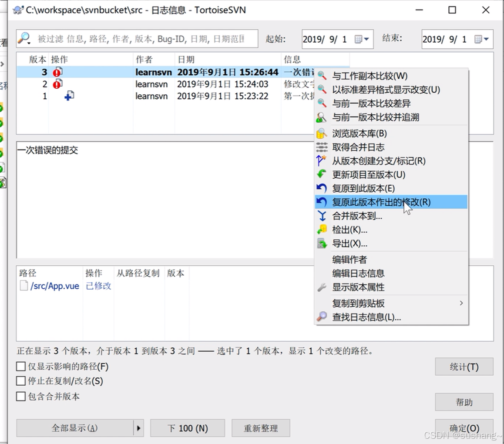Click the icon beside 与前一版本比较差异
Viewport: 504px width, 444px height.
(x=322, y=103)
